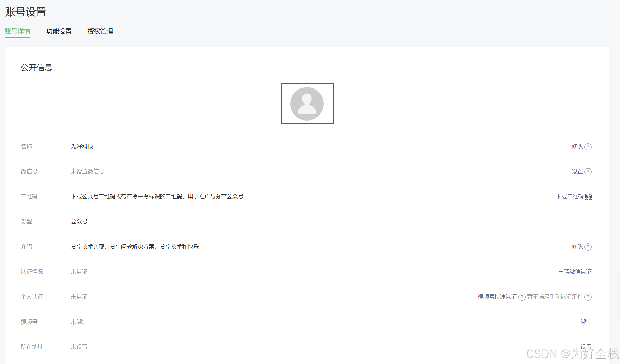
Task: Click the QR code download icon
Action: (x=588, y=197)
